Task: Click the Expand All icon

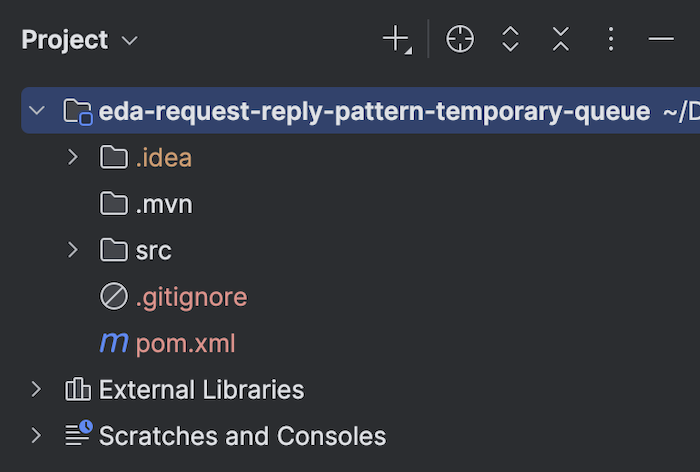Action: [510, 39]
